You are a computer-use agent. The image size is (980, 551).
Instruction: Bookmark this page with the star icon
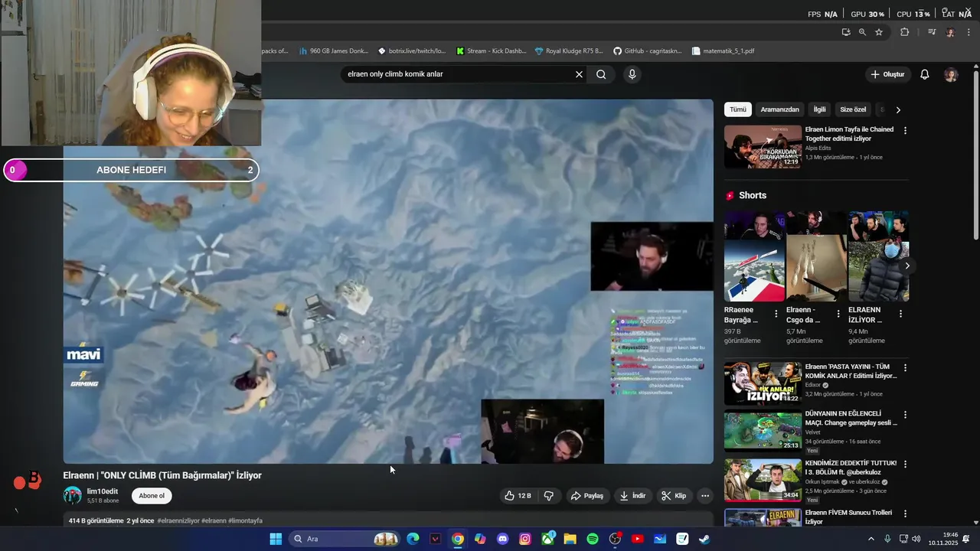pos(879,32)
